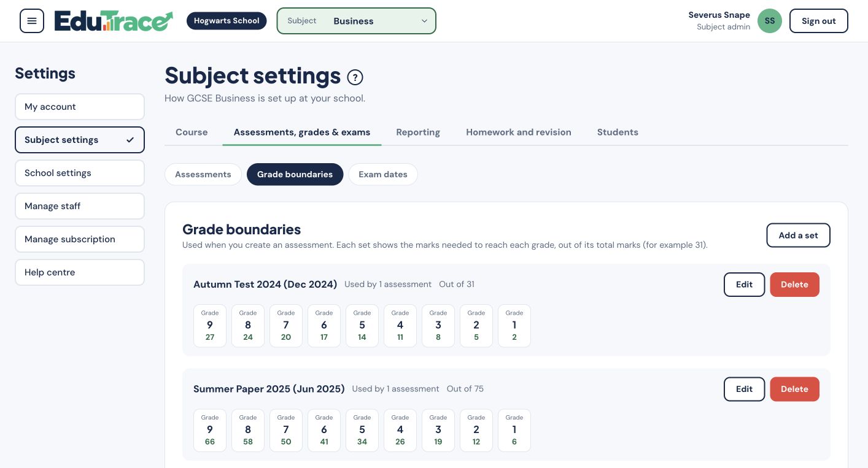Click Grade 1 card in Autumn Test
The image size is (868, 468).
[x=514, y=326]
